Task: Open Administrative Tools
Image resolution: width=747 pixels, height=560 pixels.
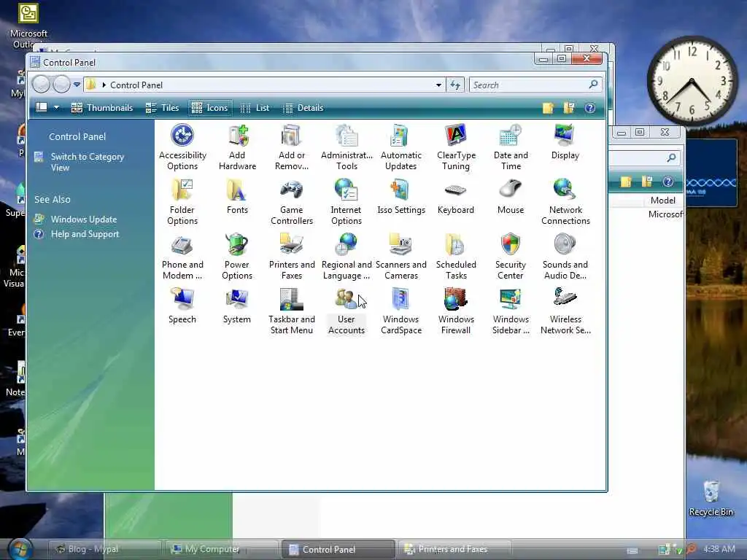Action: point(347,147)
